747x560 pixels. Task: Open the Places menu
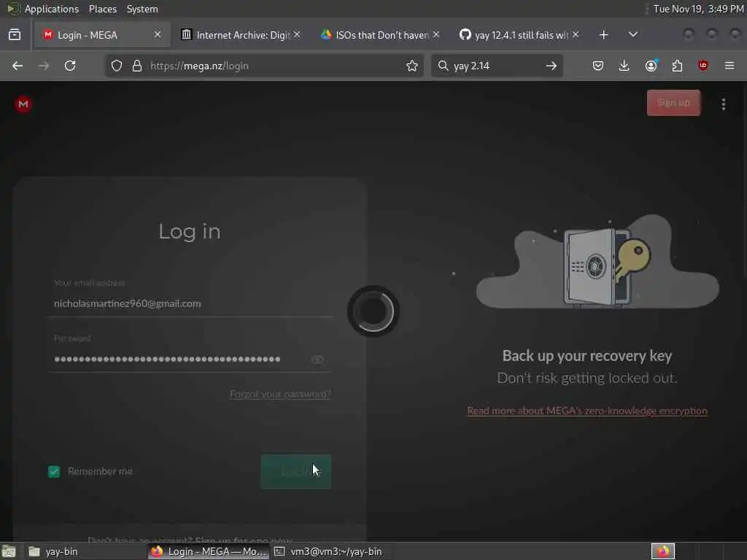point(103,9)
